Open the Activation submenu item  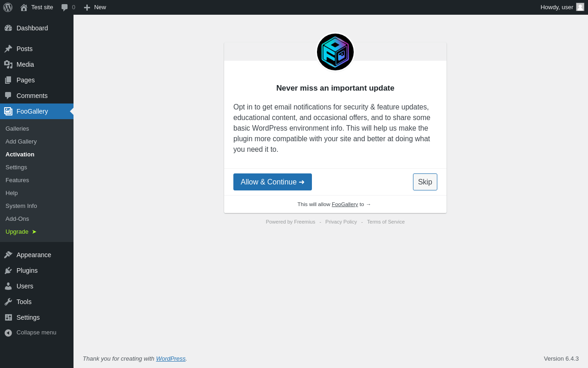(x=37, y=155)
